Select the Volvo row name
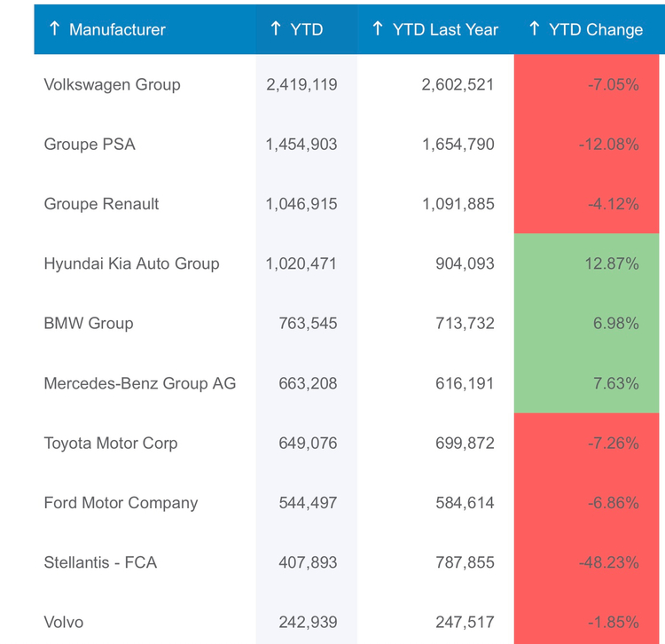This screenshot has height=644, width=665. pos(64,623)
